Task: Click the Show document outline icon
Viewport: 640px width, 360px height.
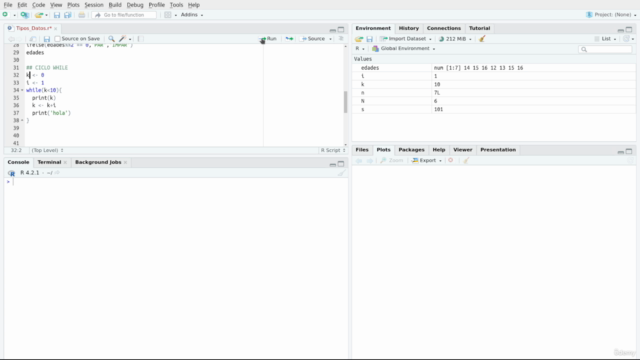Action: 341,39
